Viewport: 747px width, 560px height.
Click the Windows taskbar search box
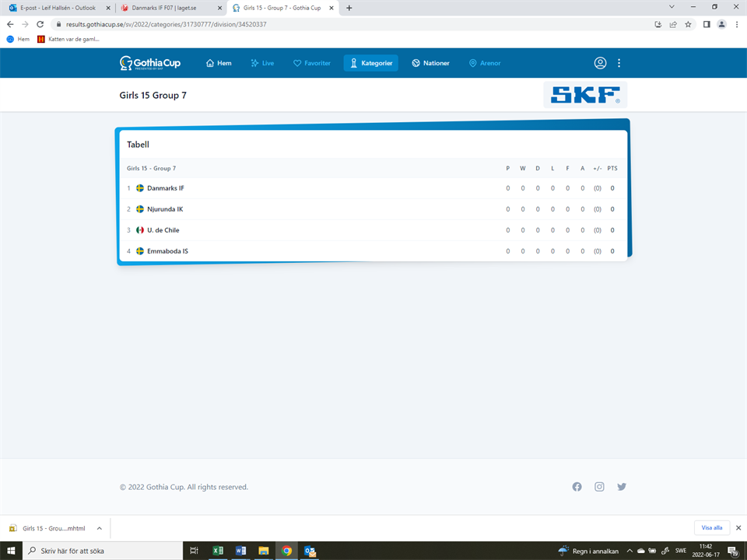coord(101,551)
